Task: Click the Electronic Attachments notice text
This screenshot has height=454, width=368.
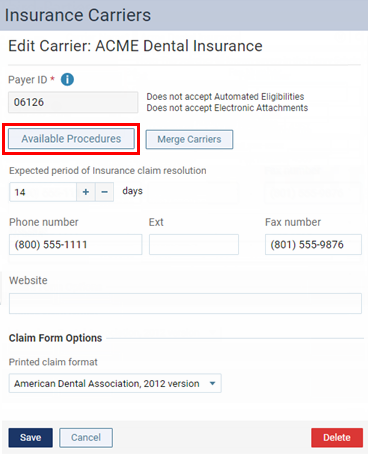Action: tap(227, 108)
